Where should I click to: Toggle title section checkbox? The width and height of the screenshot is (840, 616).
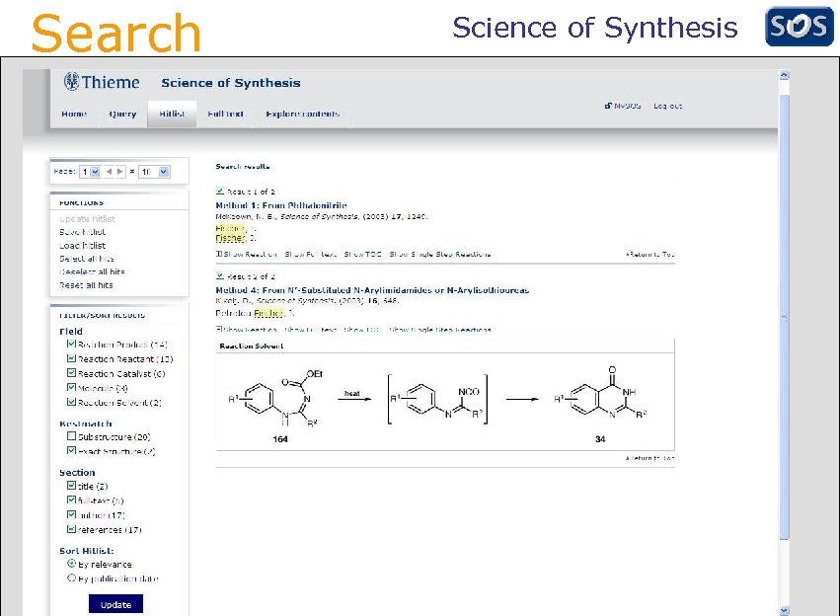(71, 486)
